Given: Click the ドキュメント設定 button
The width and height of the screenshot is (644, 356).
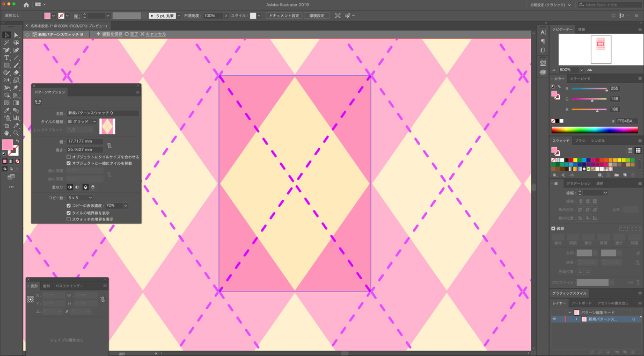Looking at the screenshot, I should click(283, 16).
